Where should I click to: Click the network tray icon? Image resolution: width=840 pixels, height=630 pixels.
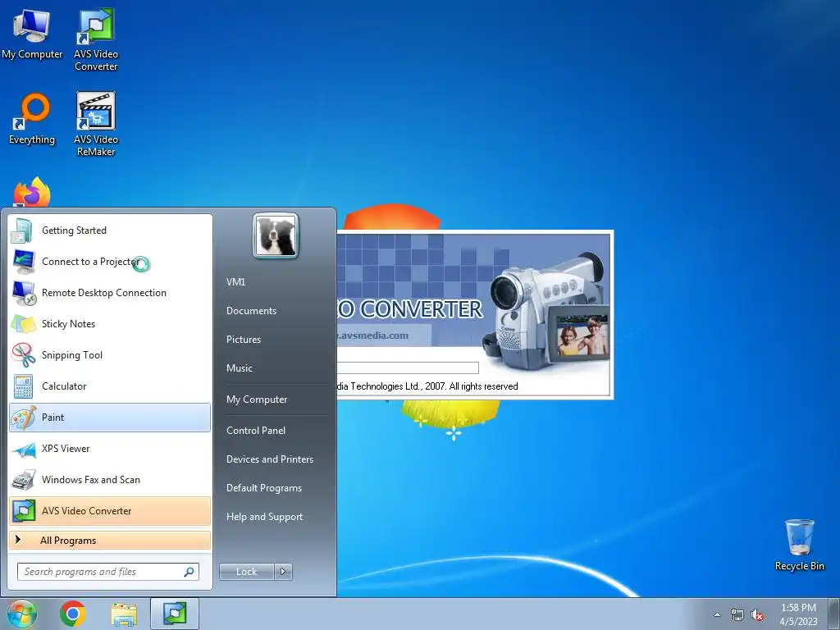tap(737, 614)
